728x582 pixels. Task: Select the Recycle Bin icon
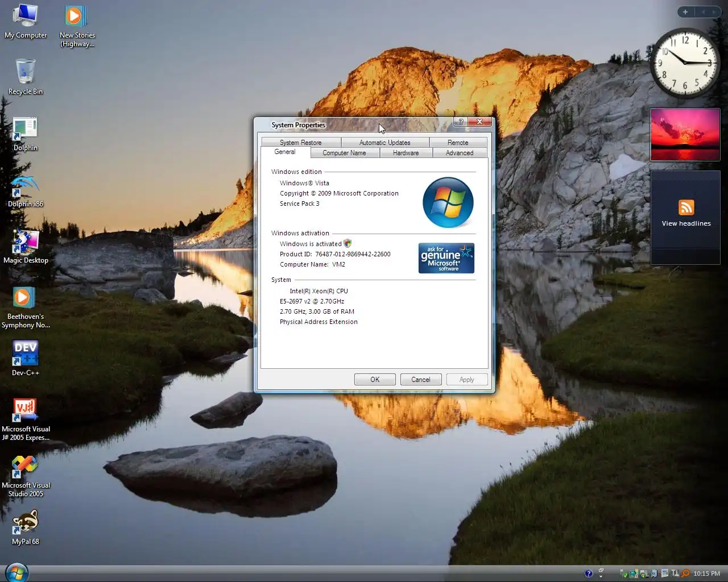26,77
